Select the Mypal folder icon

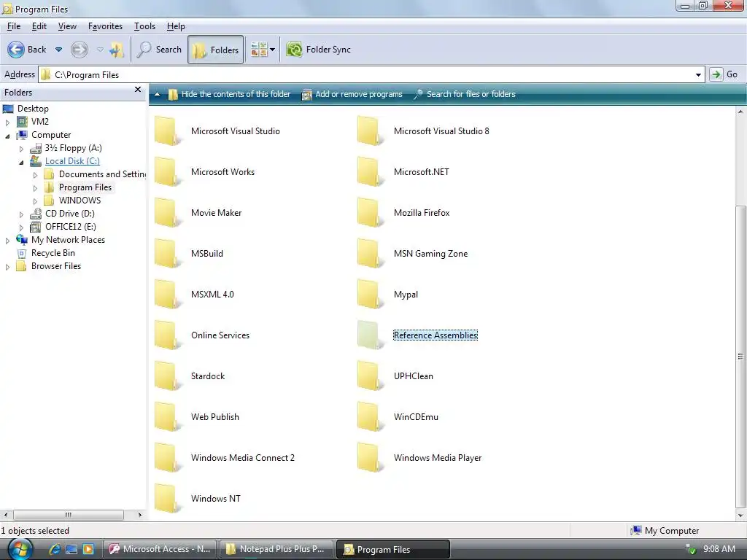370,295
